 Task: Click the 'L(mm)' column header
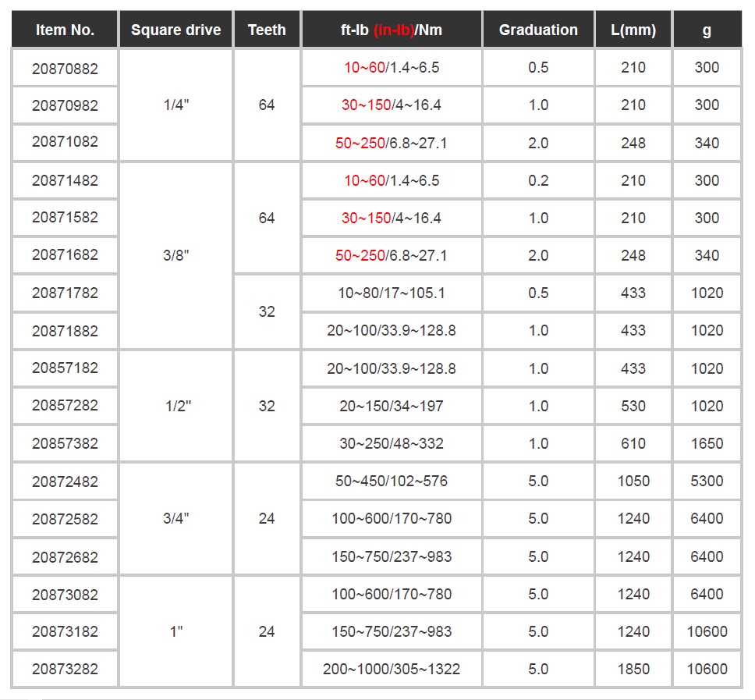tap(633, 30)
